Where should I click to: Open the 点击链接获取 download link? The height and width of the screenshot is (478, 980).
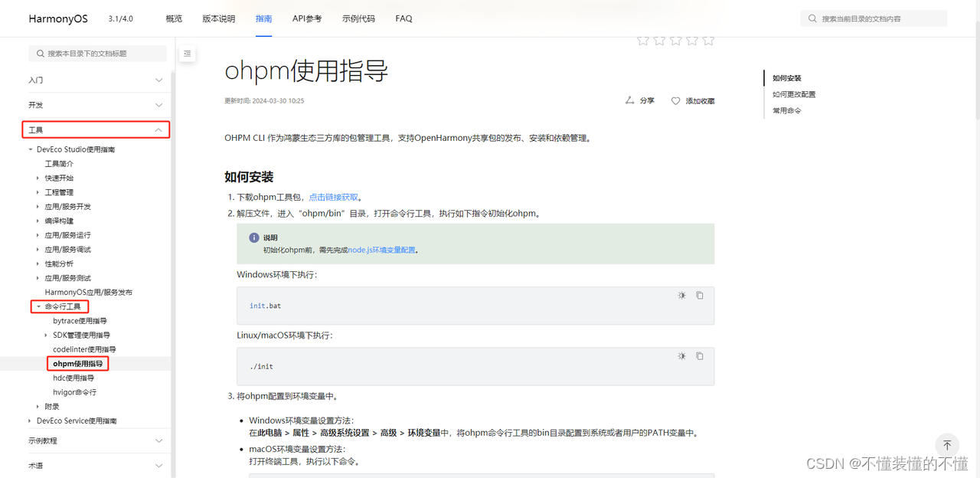click(334, 197)
